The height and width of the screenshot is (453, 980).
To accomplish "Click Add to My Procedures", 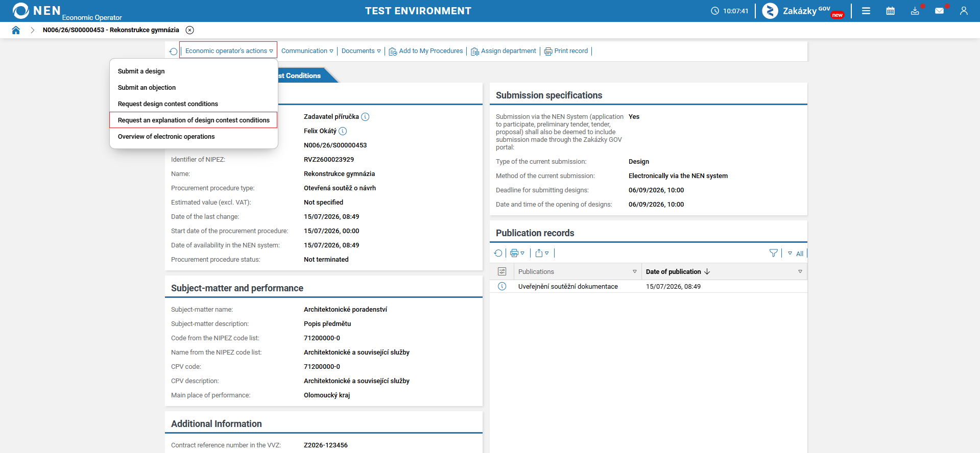I will click(x=426, y=51).
